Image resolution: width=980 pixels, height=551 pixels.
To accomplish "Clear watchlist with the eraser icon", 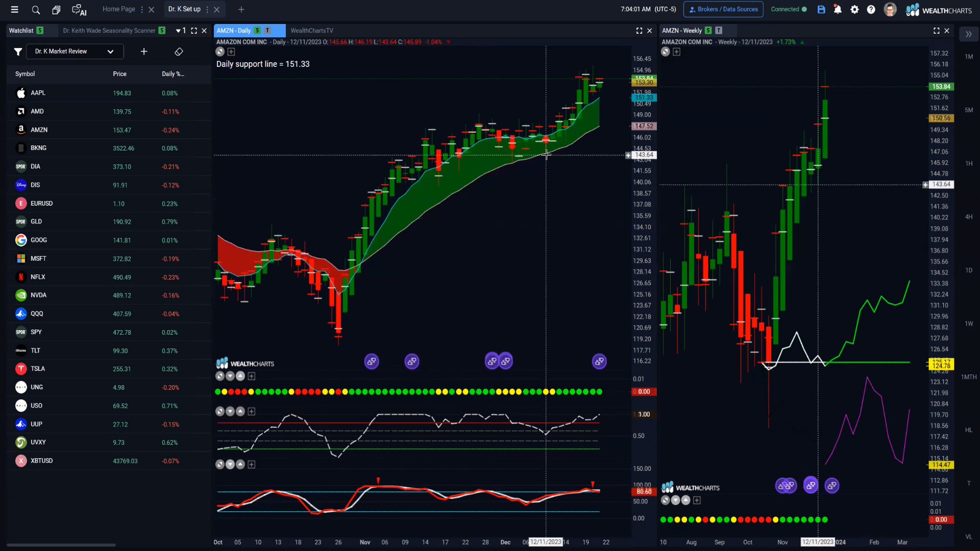I will (179, 52).
